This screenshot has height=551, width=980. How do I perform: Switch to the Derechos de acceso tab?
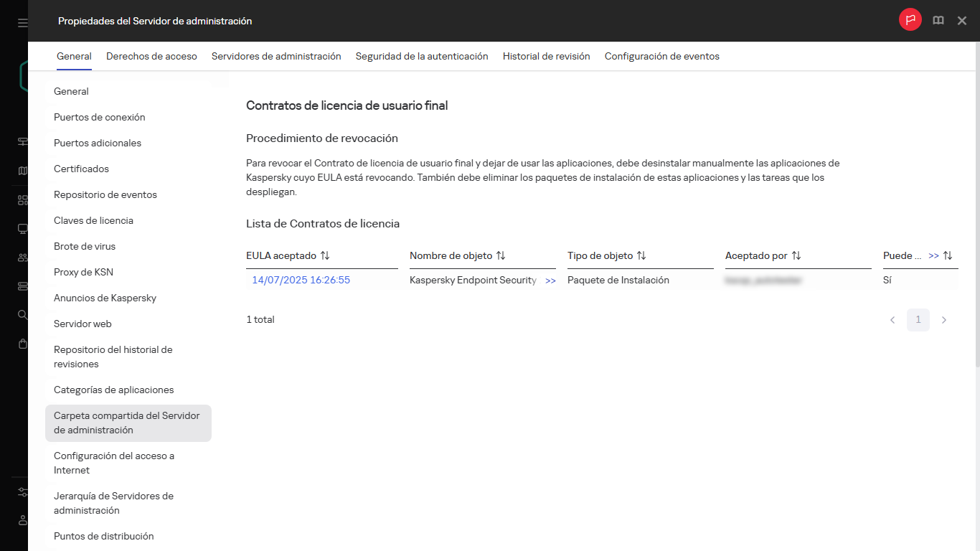(x=151, y=56)
